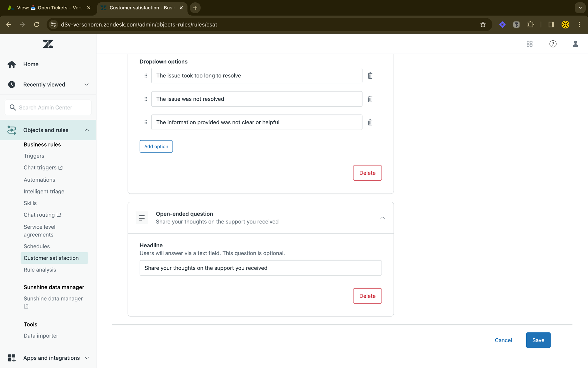Open the help question mark icon
Screen dimensions: 588x368
553,44
